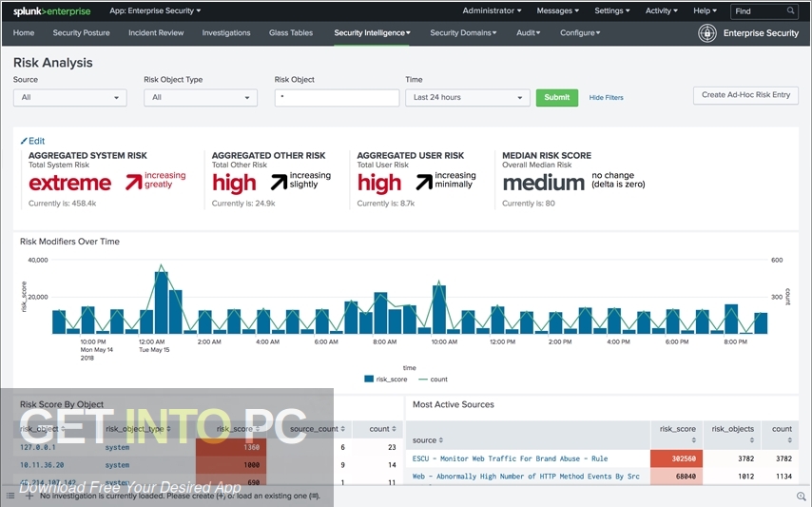Click the high Aggregated Other Risk value
Screen dimensions: 812x507
pyautogui.click(x=234, y=183)
